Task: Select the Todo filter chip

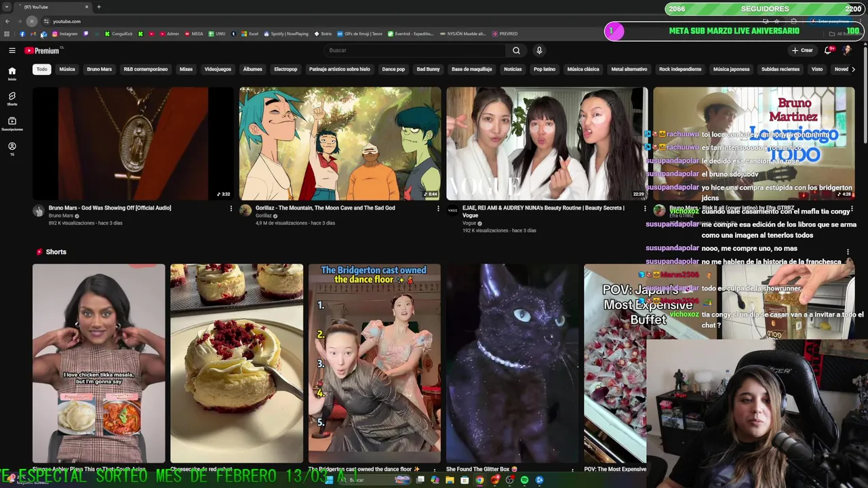Action: point(42,69)
